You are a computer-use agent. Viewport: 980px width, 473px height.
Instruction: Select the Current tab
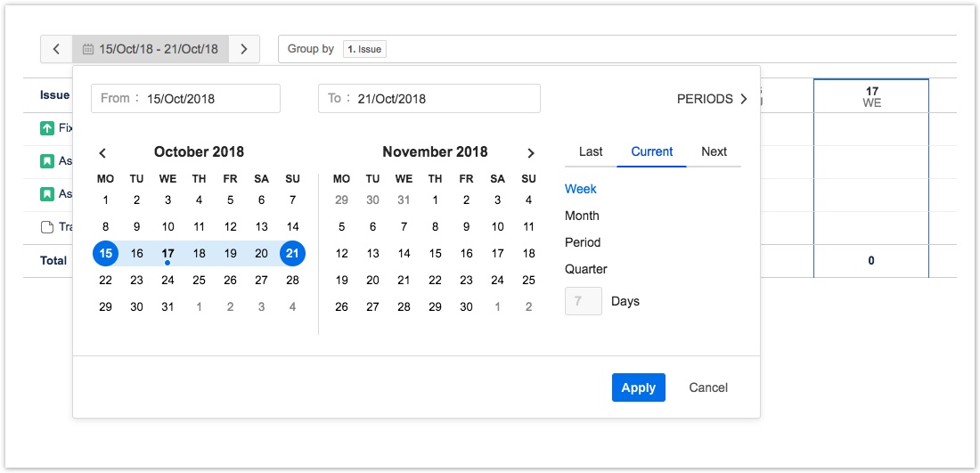pyautogui.click(x=651, y=151)
